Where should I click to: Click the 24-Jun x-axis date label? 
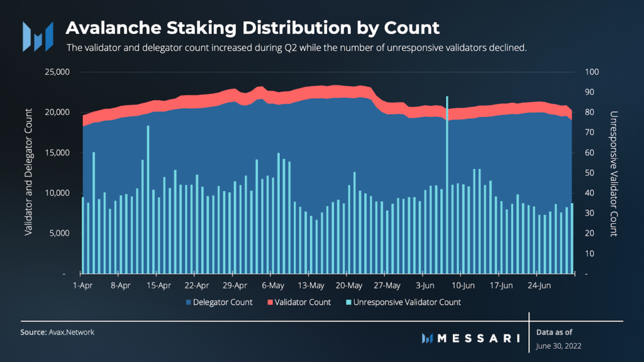539,286
